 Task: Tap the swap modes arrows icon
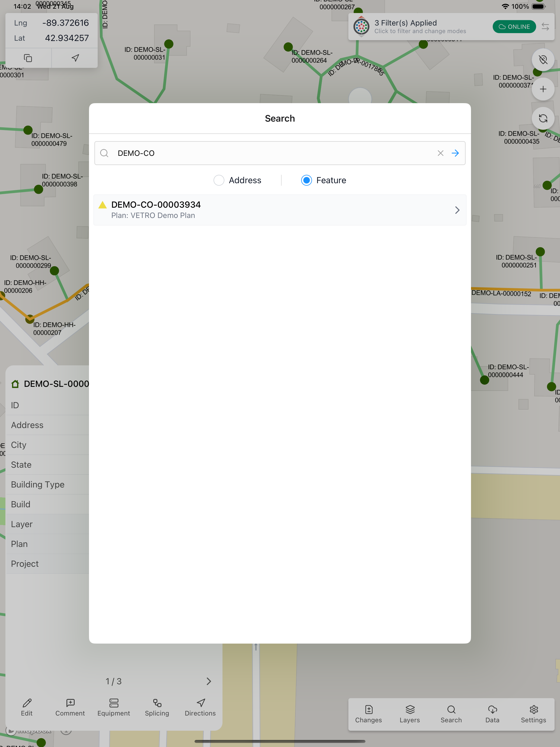[x=545, y=27]
